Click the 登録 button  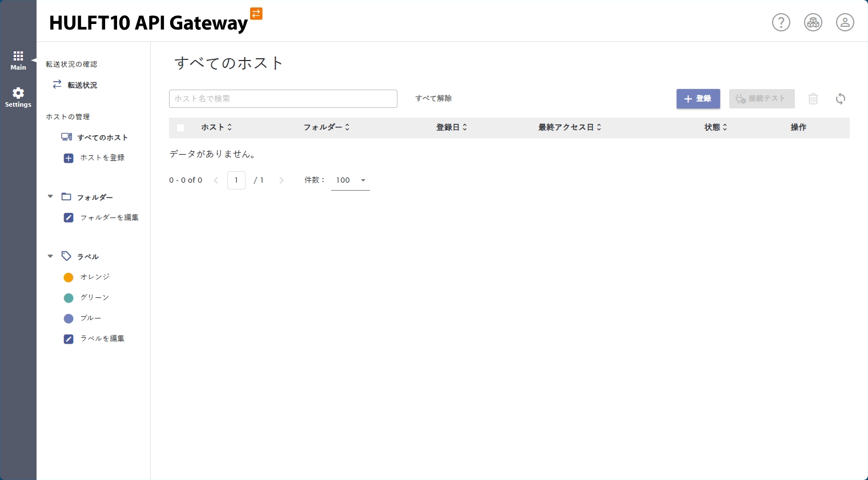[698, 99]
